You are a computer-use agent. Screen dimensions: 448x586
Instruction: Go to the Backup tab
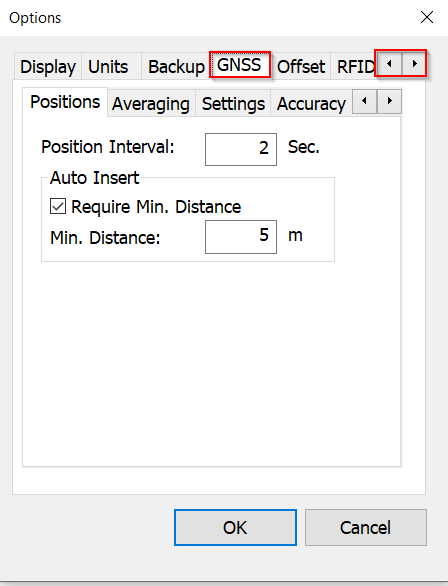[176, 67]
